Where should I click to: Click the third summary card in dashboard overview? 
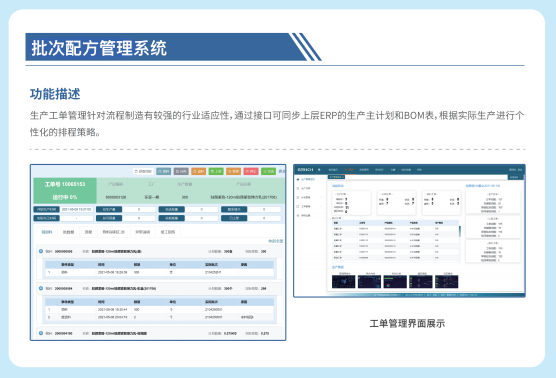tap(441, 203)
